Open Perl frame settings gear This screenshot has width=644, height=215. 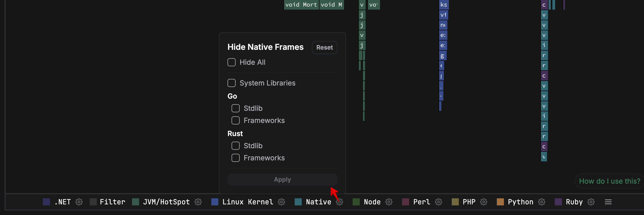[439, 202]
